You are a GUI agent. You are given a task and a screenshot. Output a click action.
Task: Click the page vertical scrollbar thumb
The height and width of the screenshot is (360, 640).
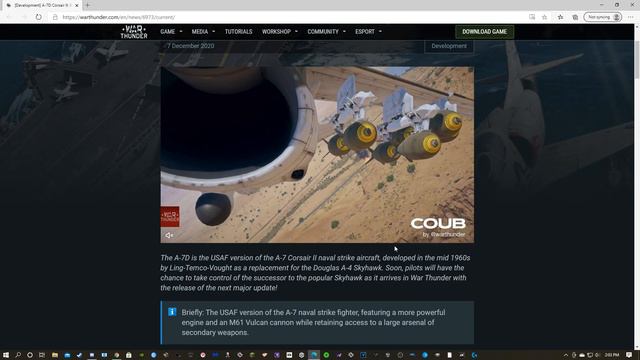tap(637, 59)
